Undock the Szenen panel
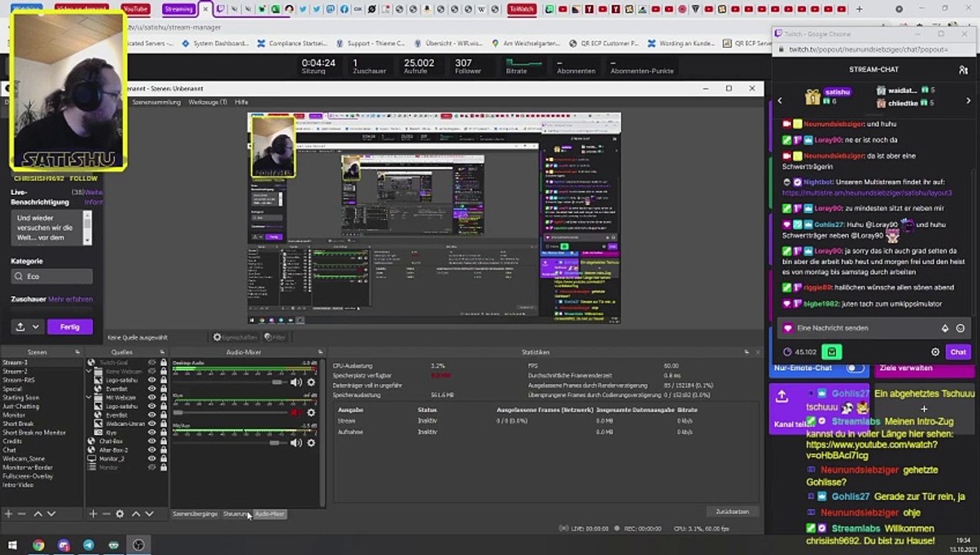The image size is (980, 555). [77, 352]
